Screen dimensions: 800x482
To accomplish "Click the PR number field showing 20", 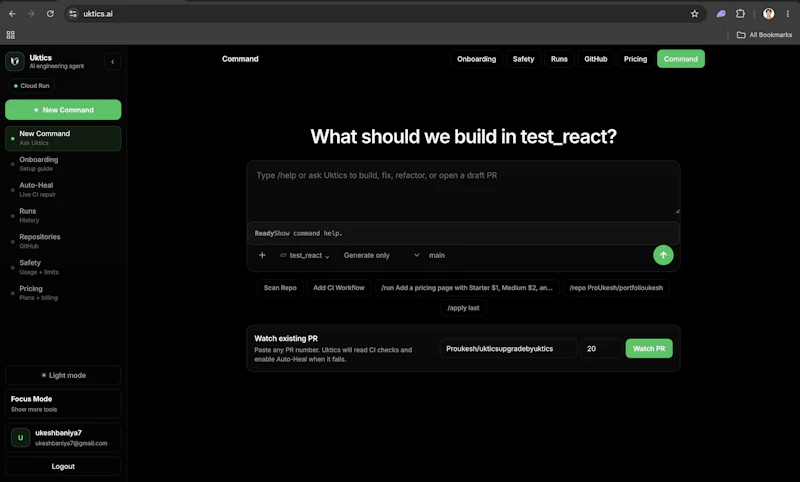I will 601,349.
